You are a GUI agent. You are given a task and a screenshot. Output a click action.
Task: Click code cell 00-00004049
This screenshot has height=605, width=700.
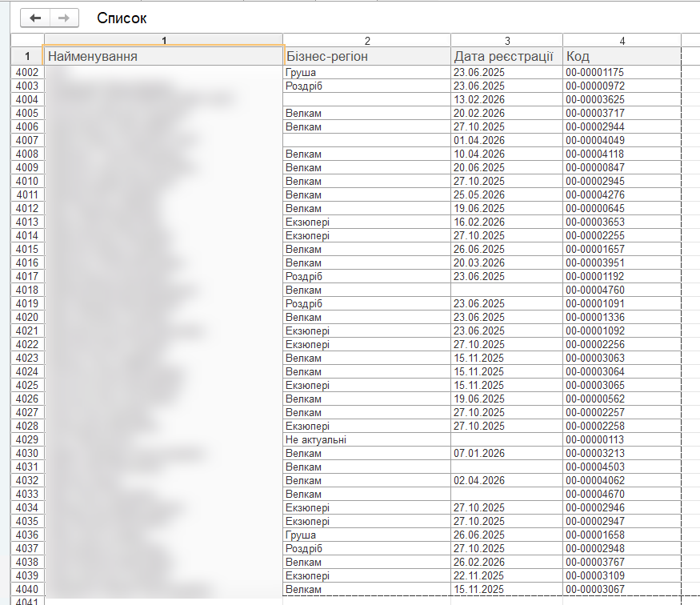click(x=622, y=141)
